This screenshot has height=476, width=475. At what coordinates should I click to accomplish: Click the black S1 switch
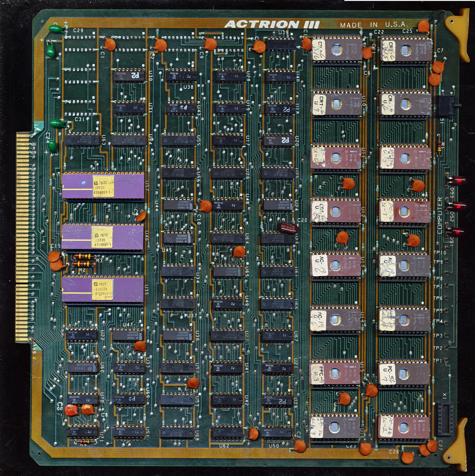pyautogui.click(x=446, y=106)
